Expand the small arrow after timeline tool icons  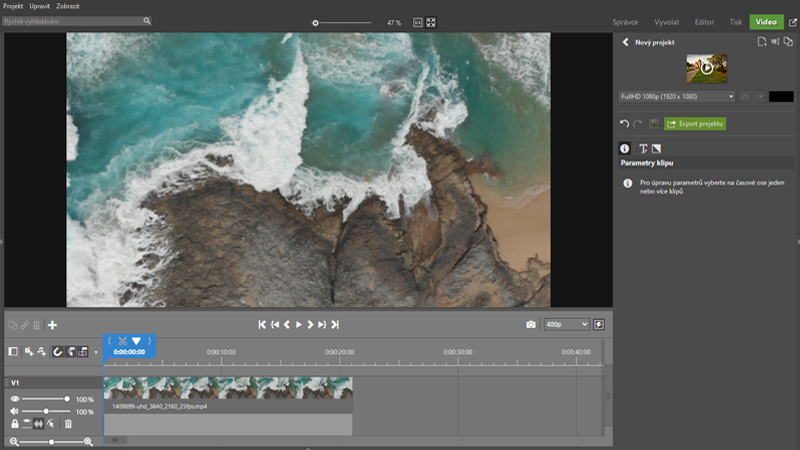click(96, 352)
